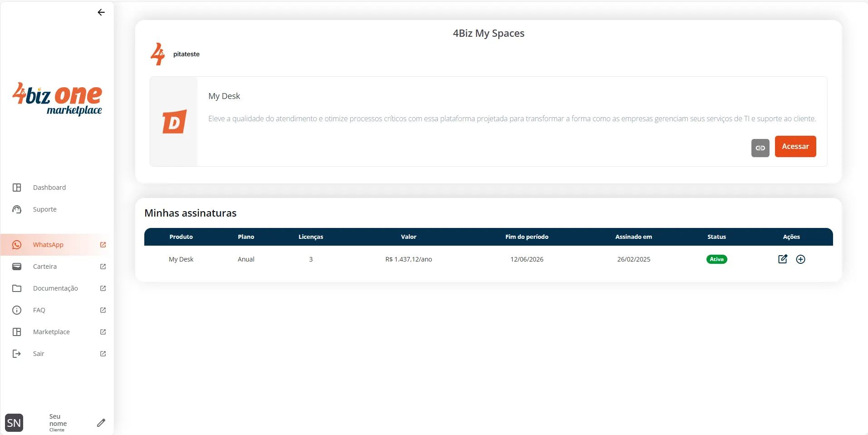This screenshot has width=868, height=435.
Task: Click the 4biz one marketplace logo
Action: 57,99
